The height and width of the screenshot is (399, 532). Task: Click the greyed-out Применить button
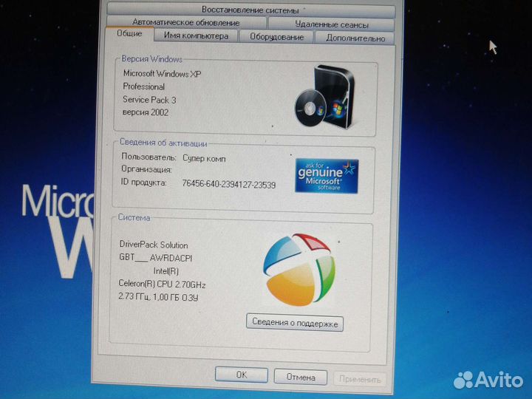[x=360, y=379]
